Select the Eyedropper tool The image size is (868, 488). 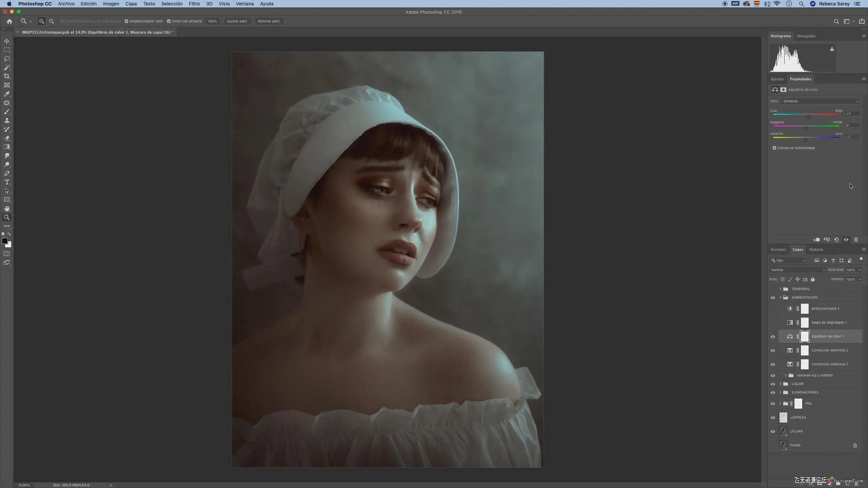(7, 94)
